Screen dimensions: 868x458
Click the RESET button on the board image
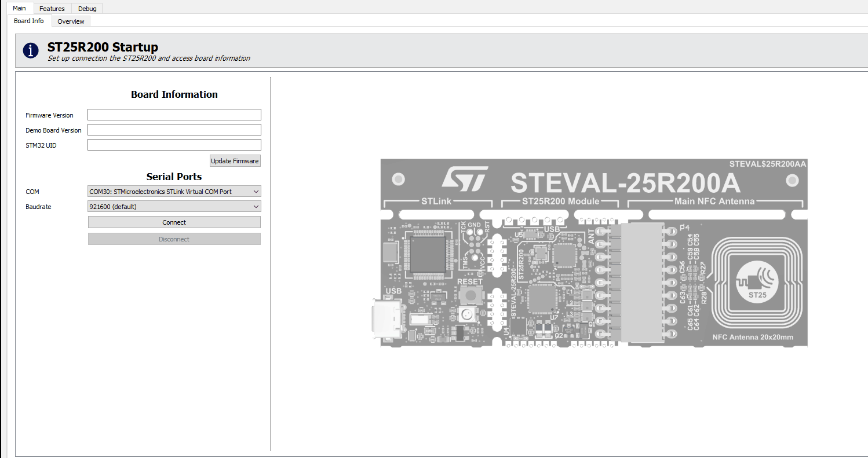470,294
